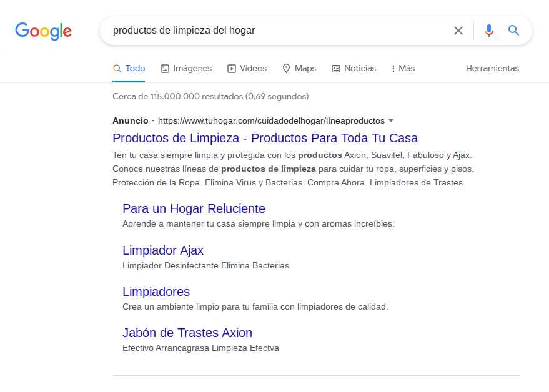Screen dimensions: 549x392
Task: Open the 'Jabón de Trastes Axion' sitelink
Action: (x=187, y=333)
